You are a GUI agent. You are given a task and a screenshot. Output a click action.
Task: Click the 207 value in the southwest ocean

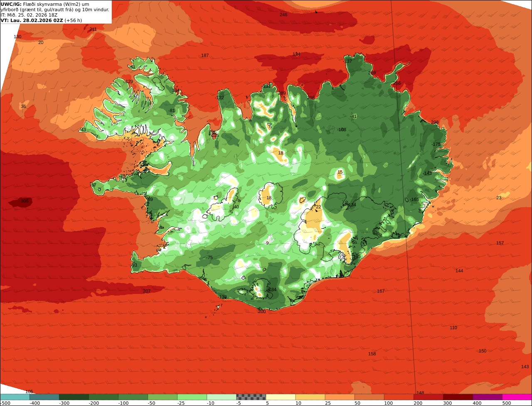[x=147, y=291]
